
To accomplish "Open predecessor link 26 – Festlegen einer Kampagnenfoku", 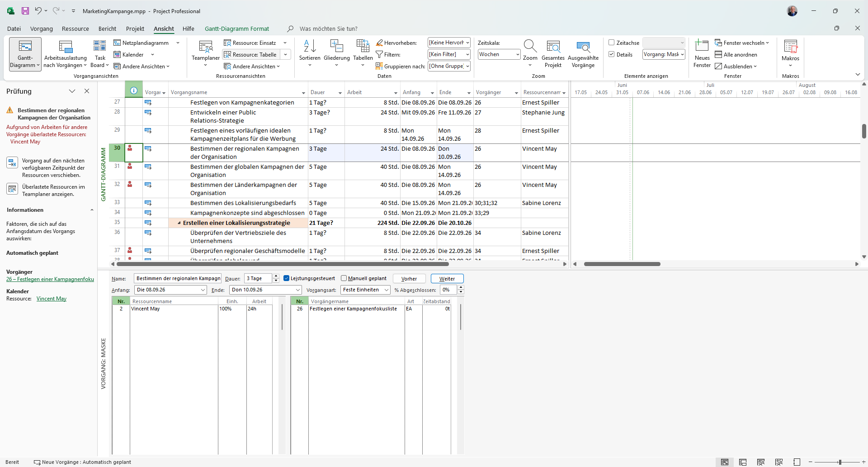I will [50, 279].
